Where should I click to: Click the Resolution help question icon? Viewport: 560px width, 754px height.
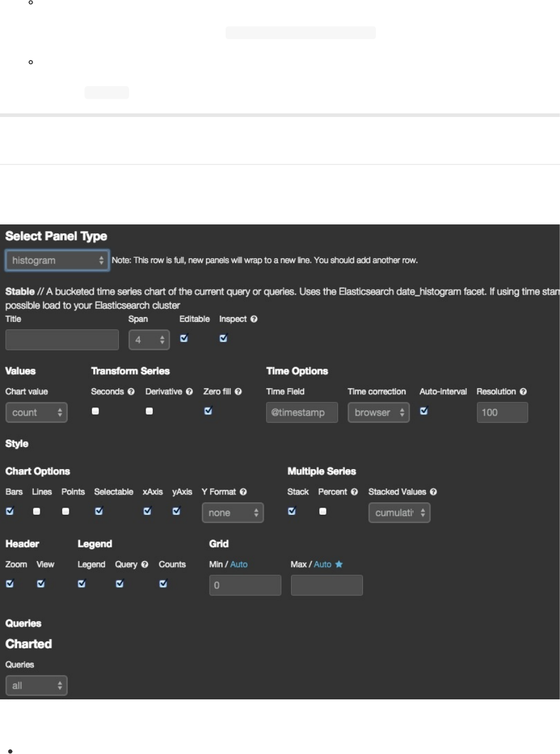point(523,392)
